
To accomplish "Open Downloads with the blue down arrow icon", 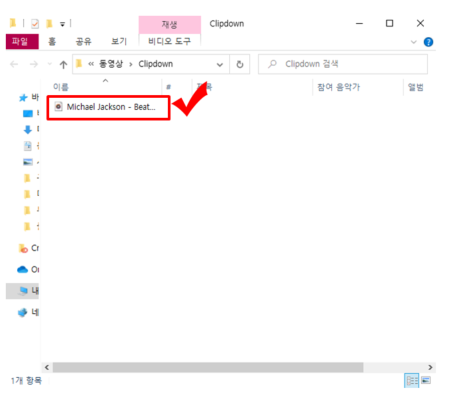I will [x=28, y=129].
